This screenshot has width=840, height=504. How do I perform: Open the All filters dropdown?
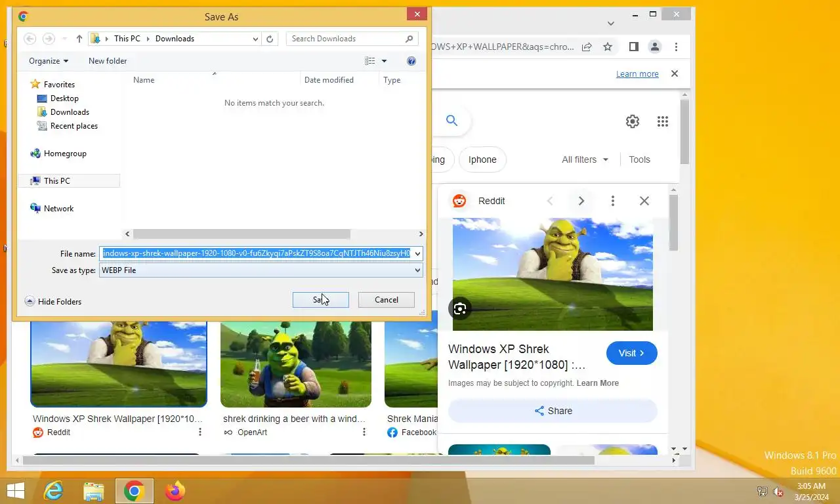(x=585, y=159)
